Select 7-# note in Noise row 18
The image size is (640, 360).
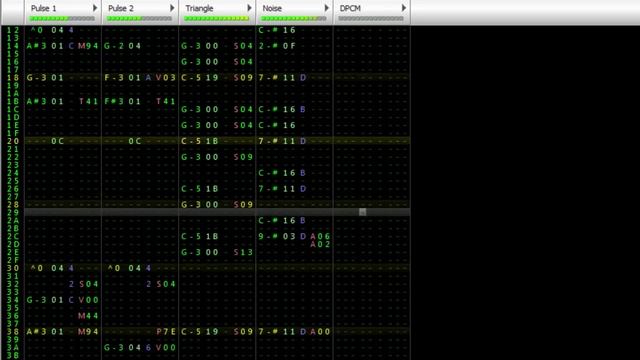coord(268,78)
